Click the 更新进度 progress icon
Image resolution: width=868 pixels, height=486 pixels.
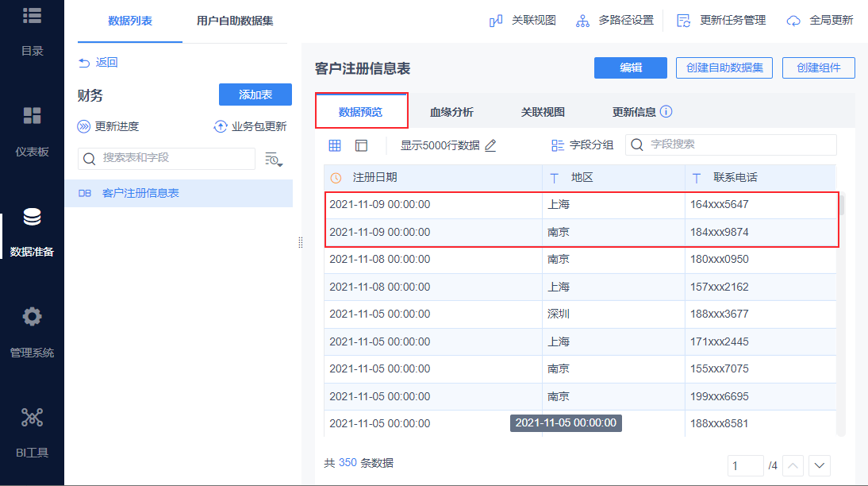coord(83,127)
